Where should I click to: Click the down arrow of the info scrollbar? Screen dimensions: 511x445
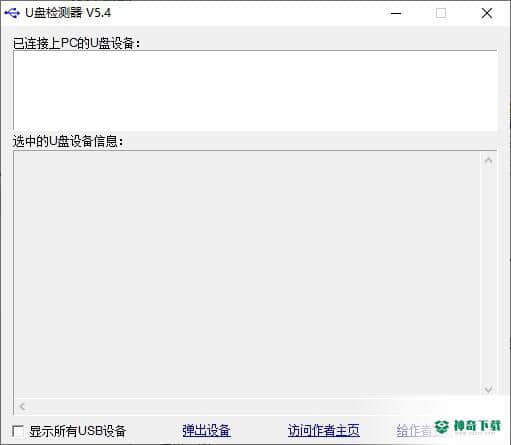[488, 389]
